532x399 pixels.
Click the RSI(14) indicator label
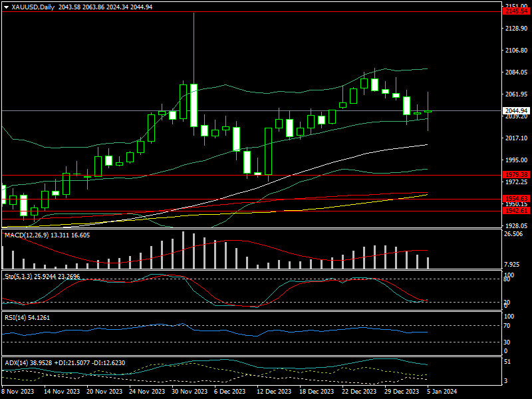(15, 317)
